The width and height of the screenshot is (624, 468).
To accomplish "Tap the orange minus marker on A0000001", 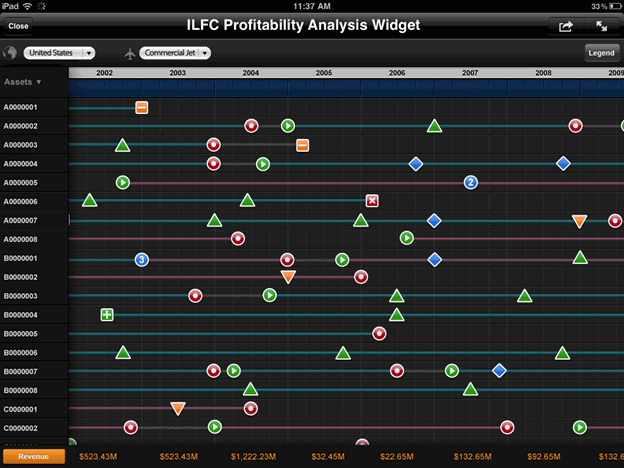I will pyautogui.click(x=142, y=107).
